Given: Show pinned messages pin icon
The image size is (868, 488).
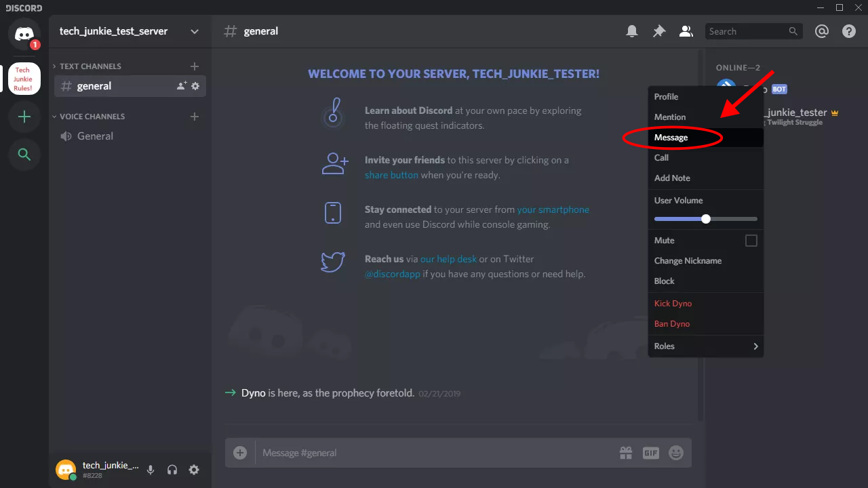Looking at the screenshot, I should pos(659,31).
